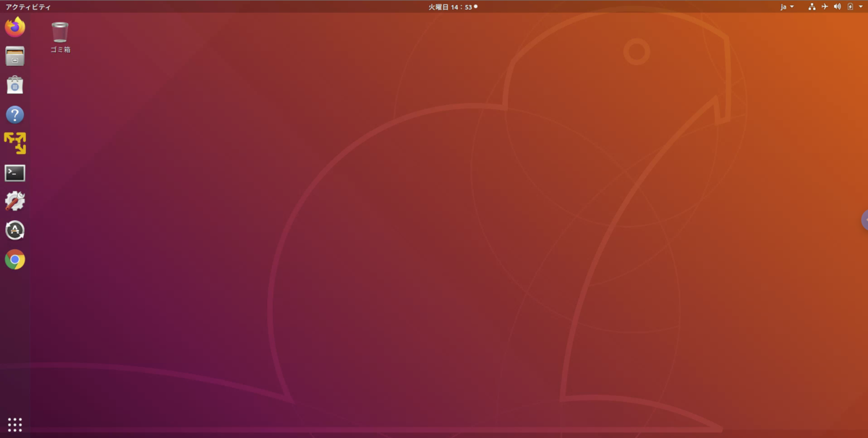Open the アクティビティ overview
Viewport: 868px width, 438px height.
coord(28,7)
